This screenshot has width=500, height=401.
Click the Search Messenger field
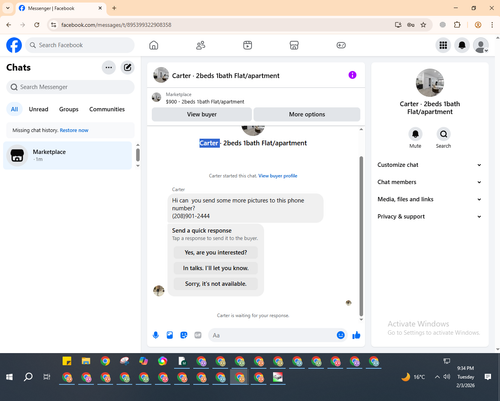click(x=70, y=87)
